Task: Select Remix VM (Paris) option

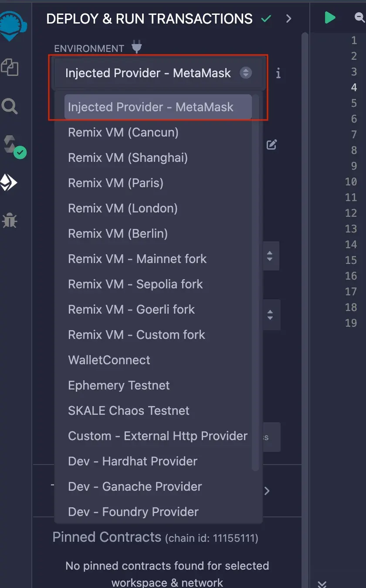Action: pyautogui.click(x=158, y=183)
